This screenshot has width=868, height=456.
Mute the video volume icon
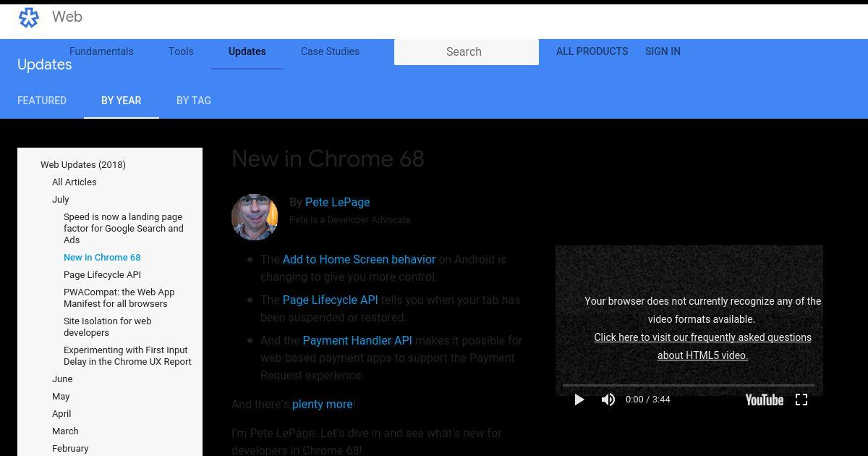(608, 400)
